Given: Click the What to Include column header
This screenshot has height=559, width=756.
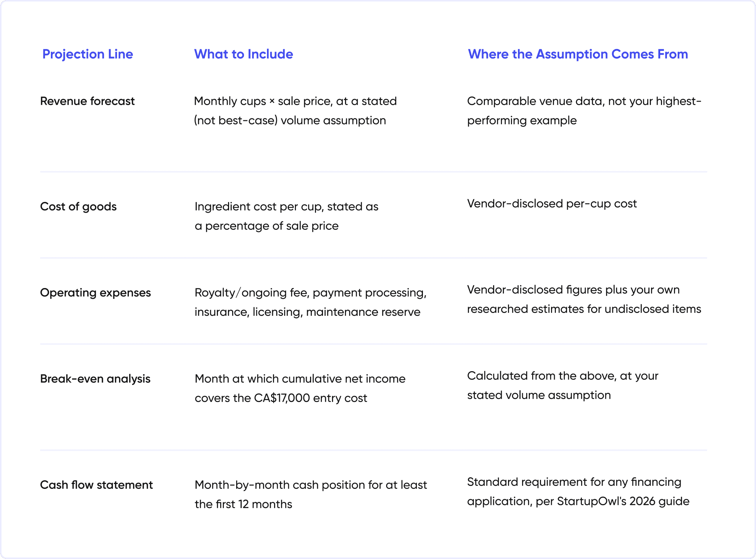Looking at the screenshot, I should coord(244,54).
